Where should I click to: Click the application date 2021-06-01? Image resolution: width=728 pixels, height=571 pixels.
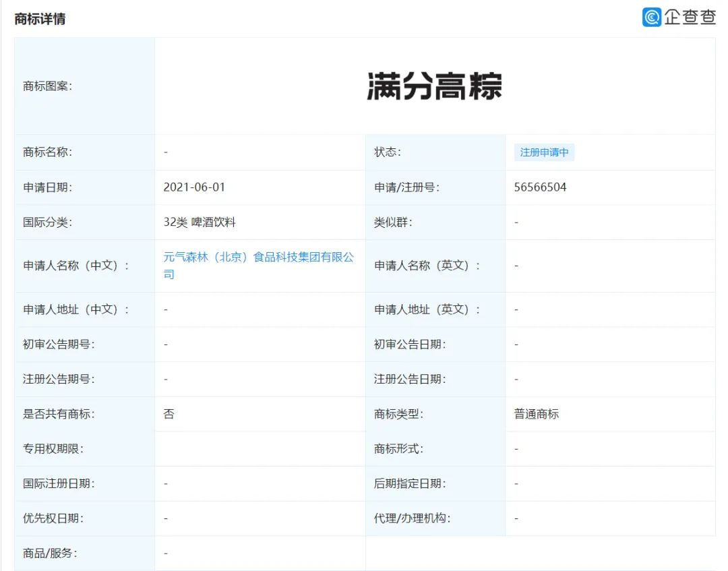coord(194,187)
